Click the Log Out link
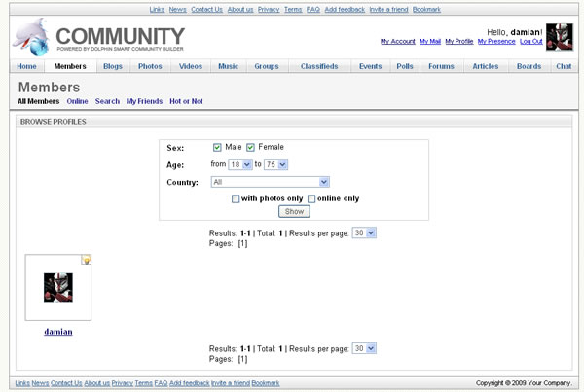This screenshot has height=392, width=584. point(531,42)
